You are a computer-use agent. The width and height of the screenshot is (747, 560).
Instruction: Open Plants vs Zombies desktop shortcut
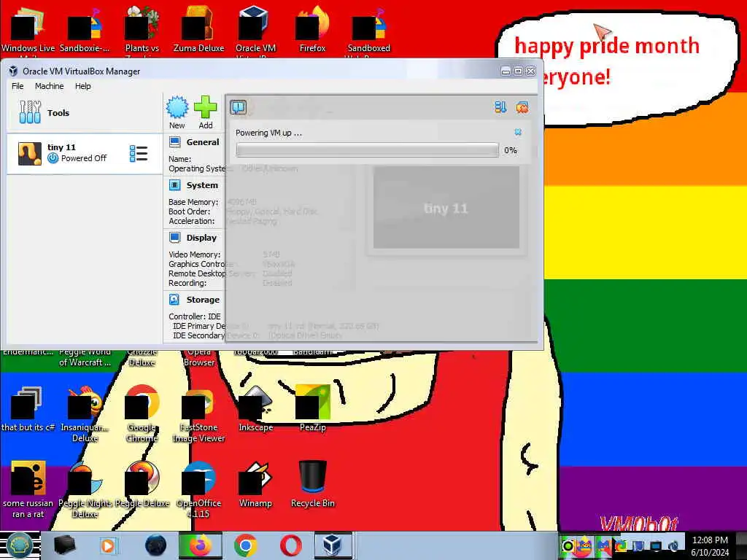pyautogui.click(x=142, y=28)
